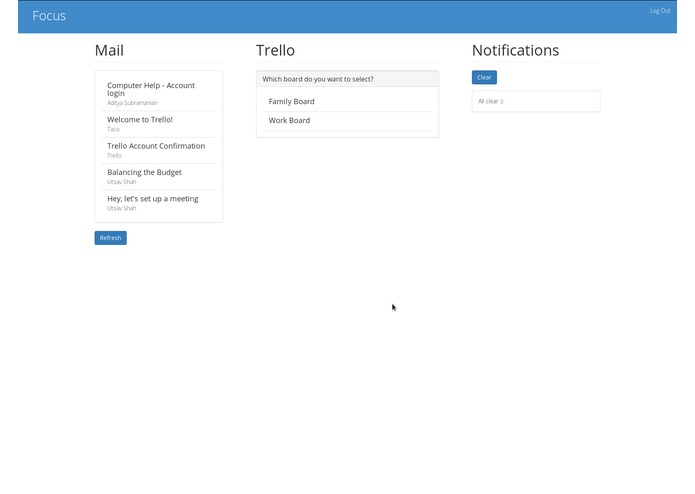Open the Welcome to Trello! email
This screenshot has height=494, width=695.
[x=159, y=124]
